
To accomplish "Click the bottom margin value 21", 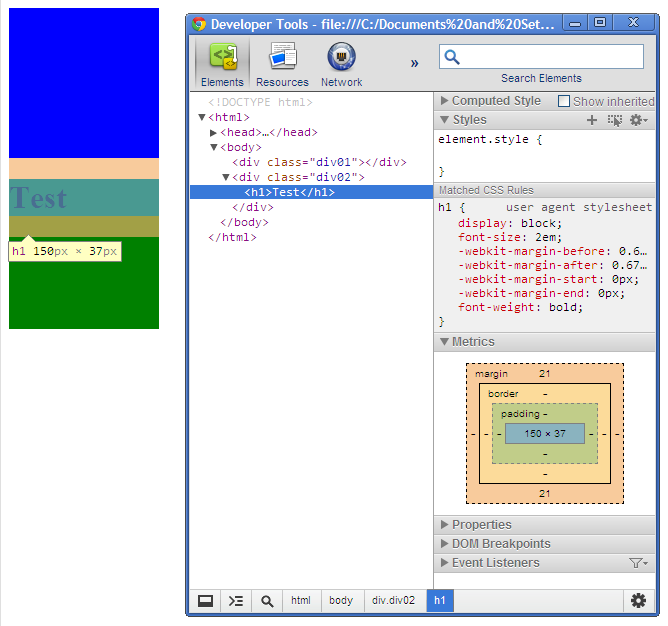I will pyautogui.click(x=544, y=493).
